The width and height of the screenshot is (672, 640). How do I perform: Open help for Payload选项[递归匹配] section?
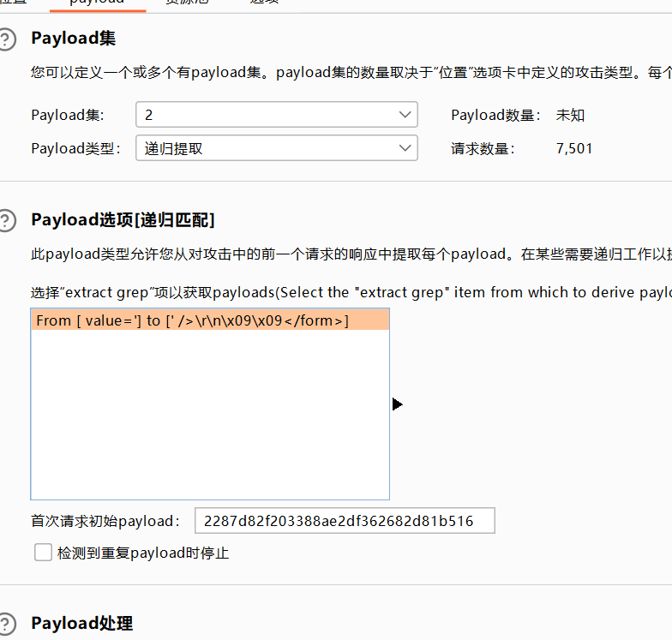[x=6, y=220]
